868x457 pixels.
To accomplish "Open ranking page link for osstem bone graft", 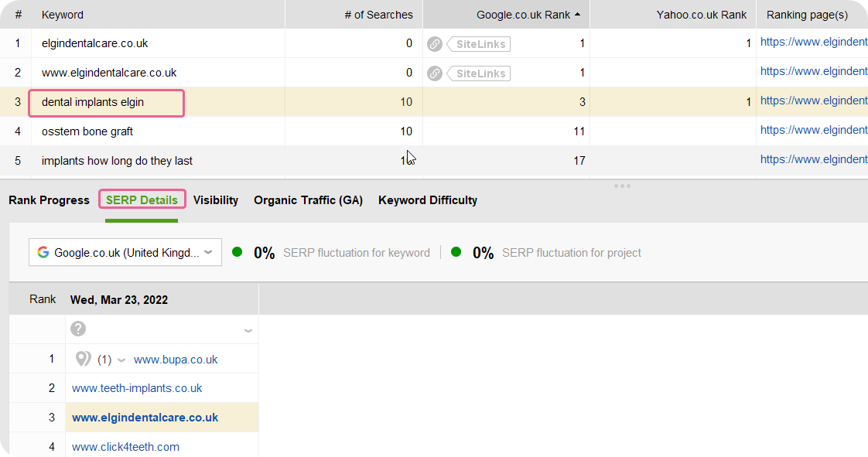I will point(814,130).
